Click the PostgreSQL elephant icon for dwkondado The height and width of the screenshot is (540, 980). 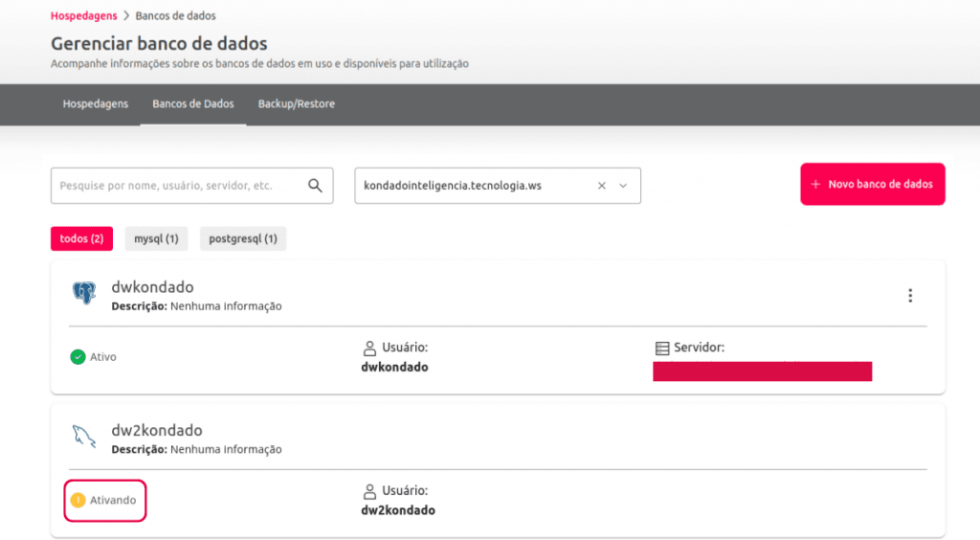[84, 293]
